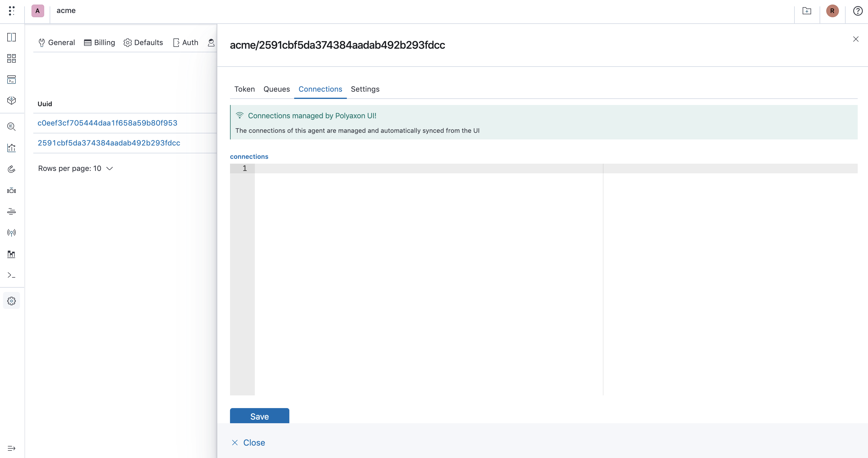Open the settings gear icon in sidebar
Viewport: 868px width, 458px height.
point(12,301)
